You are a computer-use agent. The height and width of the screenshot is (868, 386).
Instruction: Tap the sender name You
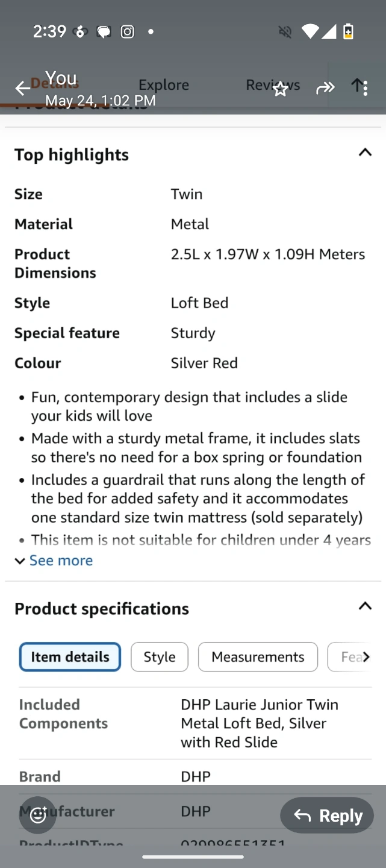[61, 78]
